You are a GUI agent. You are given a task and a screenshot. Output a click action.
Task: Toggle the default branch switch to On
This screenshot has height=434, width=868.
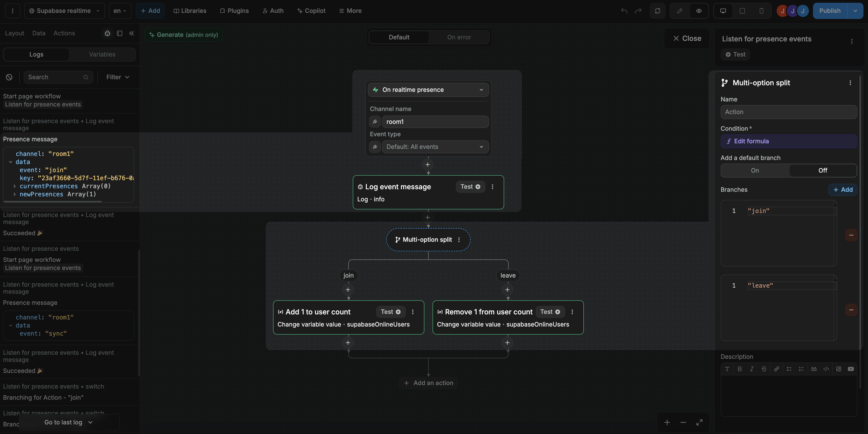coord(754,171)
